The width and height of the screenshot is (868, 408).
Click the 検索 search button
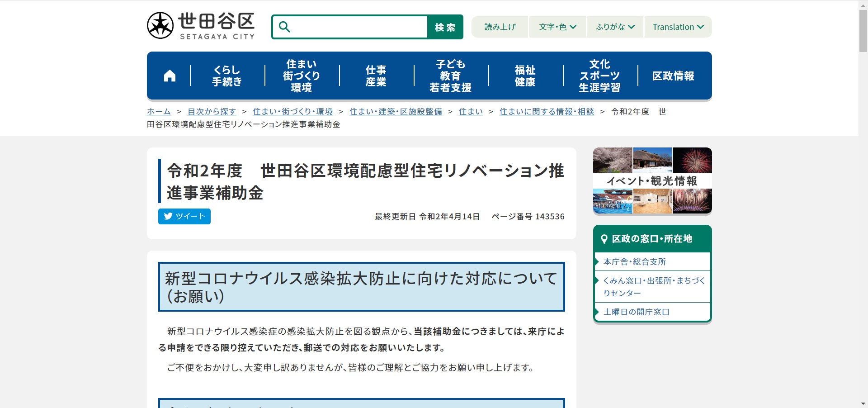tap(445, 27)
